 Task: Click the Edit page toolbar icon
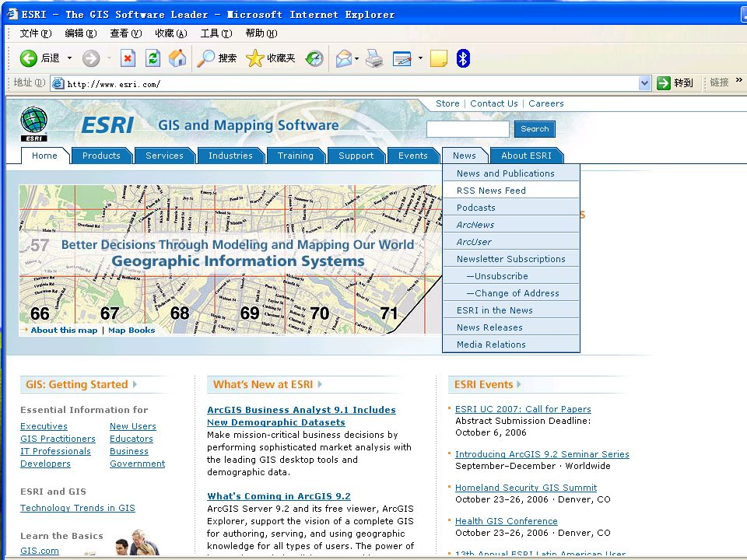[x=402, y=58]
